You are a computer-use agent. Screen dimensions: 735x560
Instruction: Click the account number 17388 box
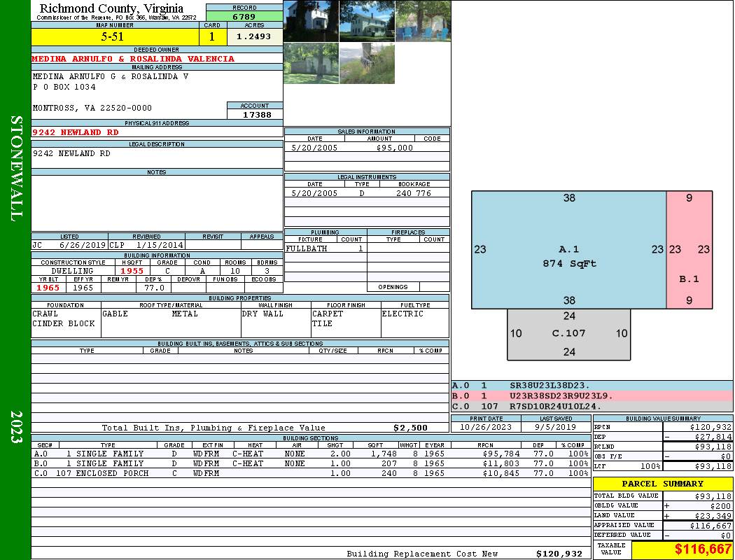click(255, 114)
